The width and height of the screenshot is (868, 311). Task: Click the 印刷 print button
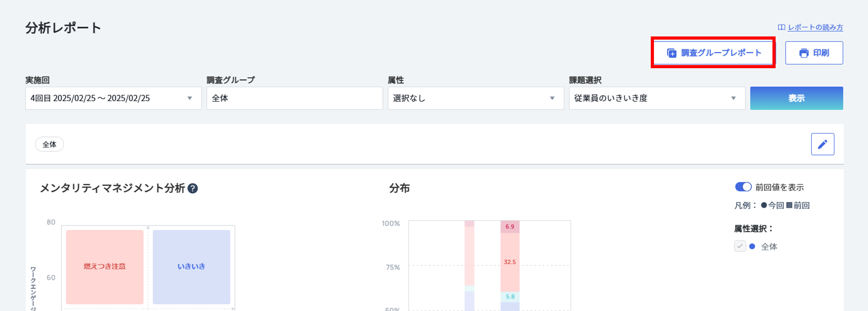[814, 53]
